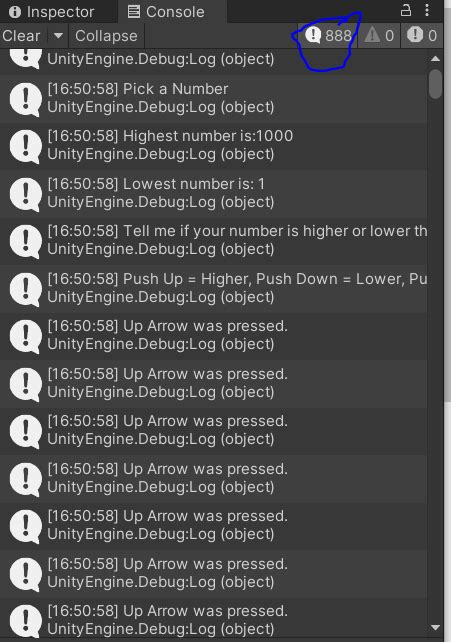Open the three-dot panel options menu

427,10
